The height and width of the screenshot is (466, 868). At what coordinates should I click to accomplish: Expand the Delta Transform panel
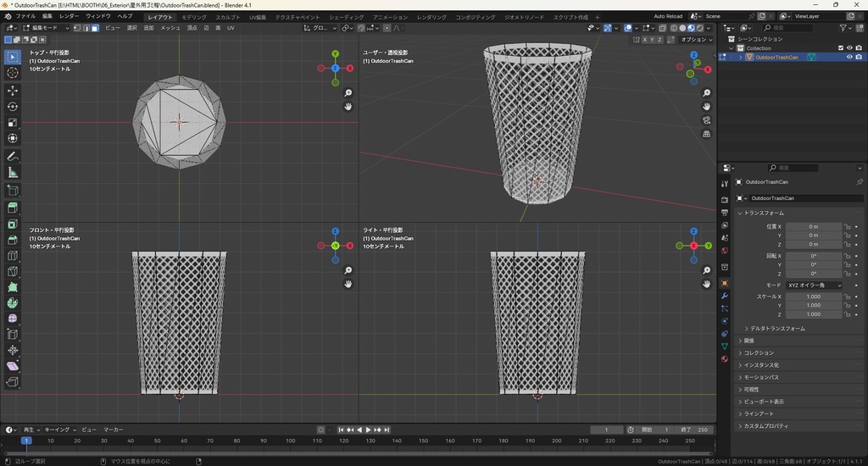click(777, 329)
